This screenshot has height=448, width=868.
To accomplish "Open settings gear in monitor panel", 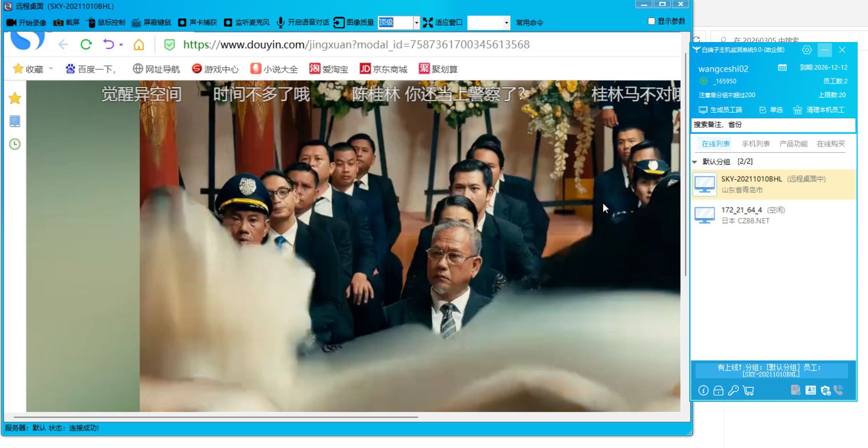I will tap(807, 50).
